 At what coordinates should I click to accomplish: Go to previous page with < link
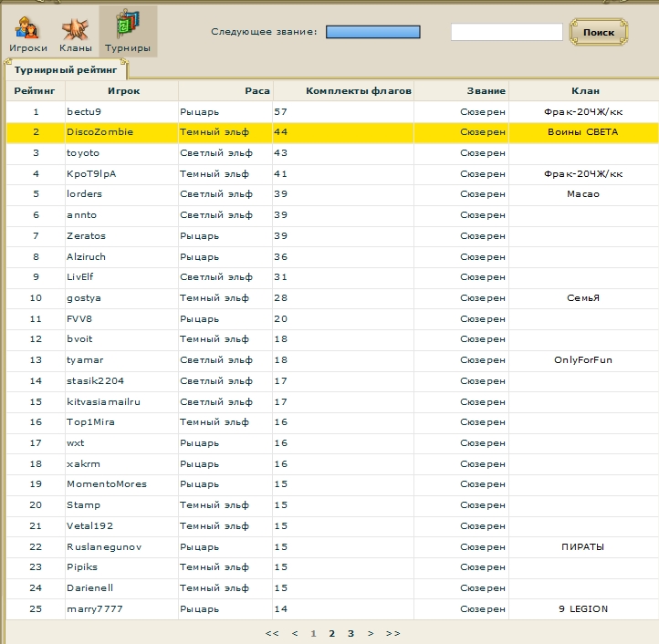(x=295, y=633)
